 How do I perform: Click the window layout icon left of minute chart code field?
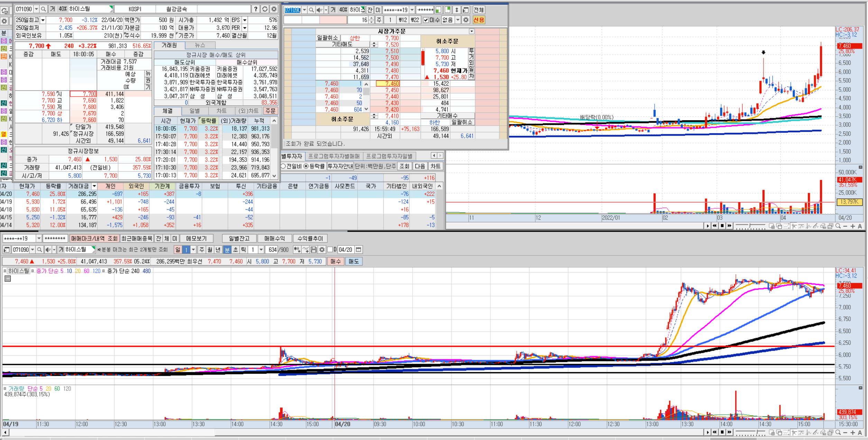click(x=7, y=250)
